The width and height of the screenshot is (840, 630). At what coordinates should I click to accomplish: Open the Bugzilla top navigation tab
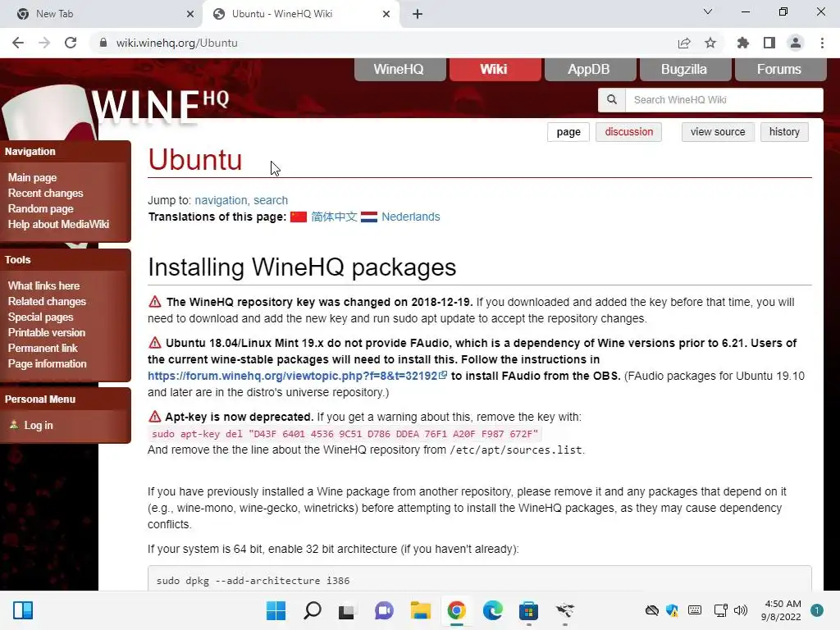pyautogui.click(x=685, y=69)
